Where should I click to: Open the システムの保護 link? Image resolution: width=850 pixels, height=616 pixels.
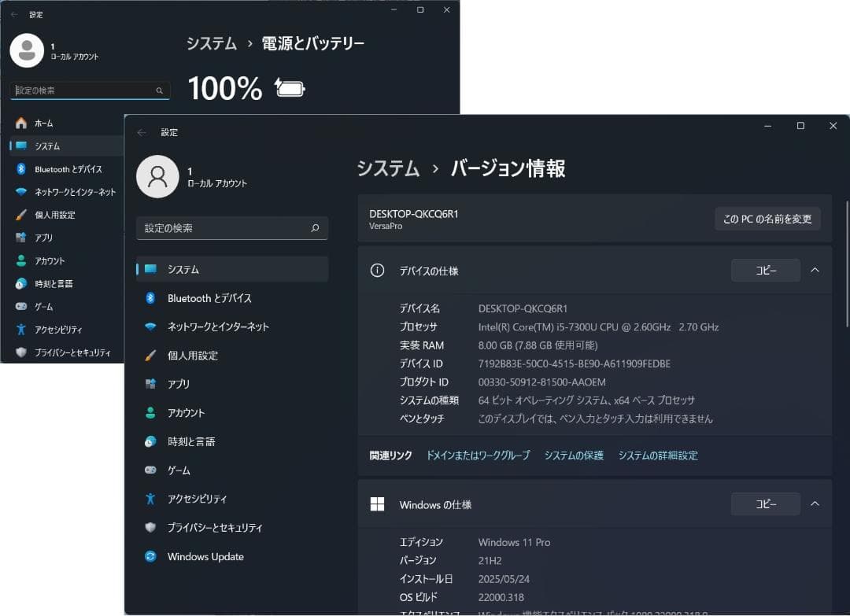coord(574,455)
